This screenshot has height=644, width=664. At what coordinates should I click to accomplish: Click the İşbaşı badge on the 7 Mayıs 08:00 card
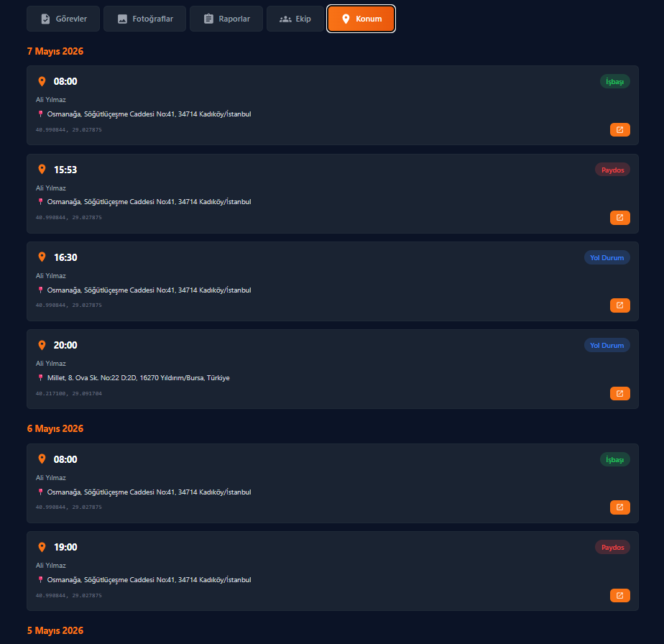pos(615,81)
